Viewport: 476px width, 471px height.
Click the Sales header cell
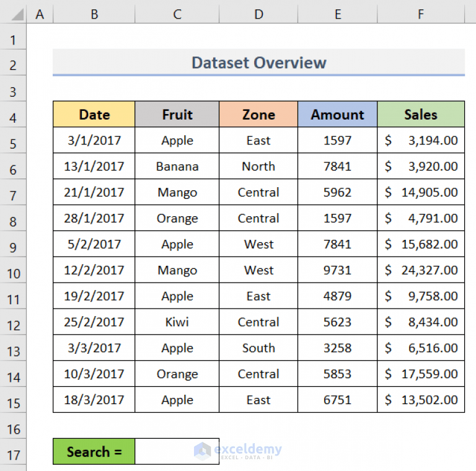421,114
